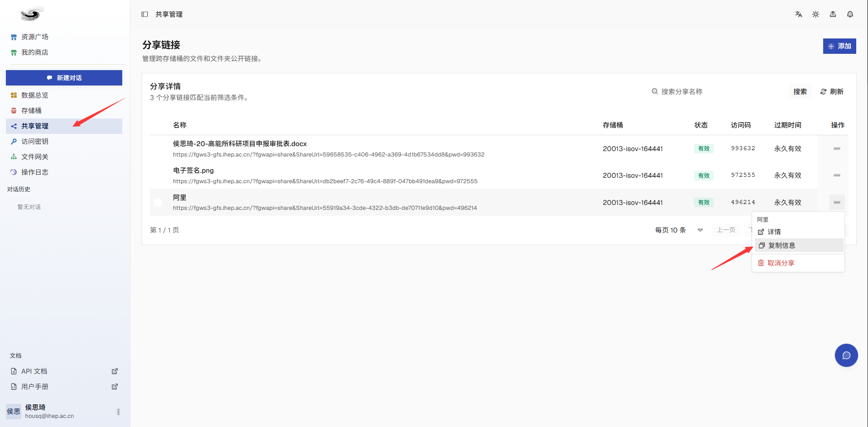Viewport: 868px width, 427px height.
Task: Switch theme with the sun icon
Action: point(816,14)
